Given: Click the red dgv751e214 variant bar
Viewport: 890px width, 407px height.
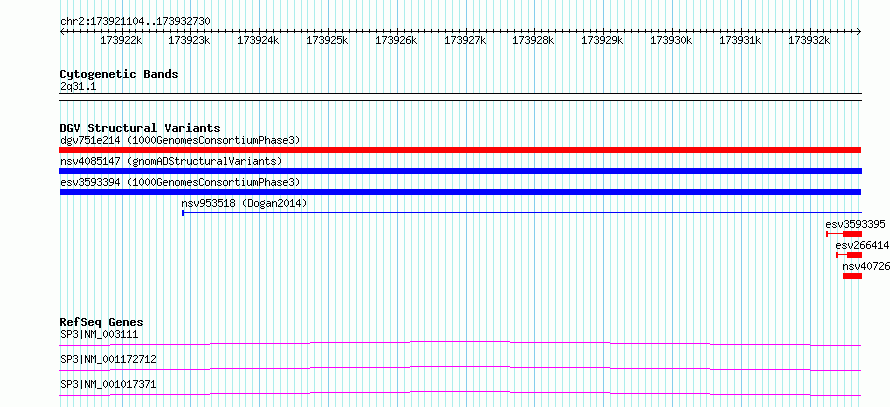Looking at the screenshot, I should [460, 150].
